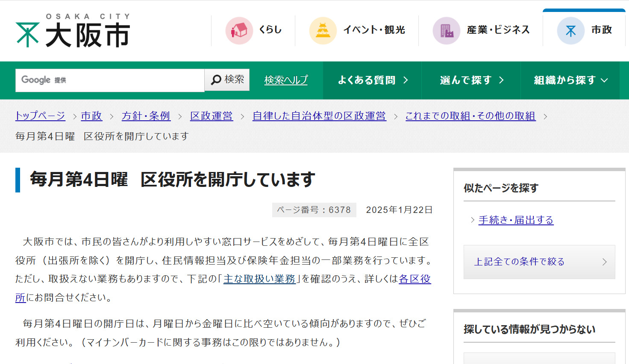Image resolution: width=629 pixels, height=364 pixels.
Task: Click the purple building 産業・ビジネス icon
Action: (x=446, y=31)
